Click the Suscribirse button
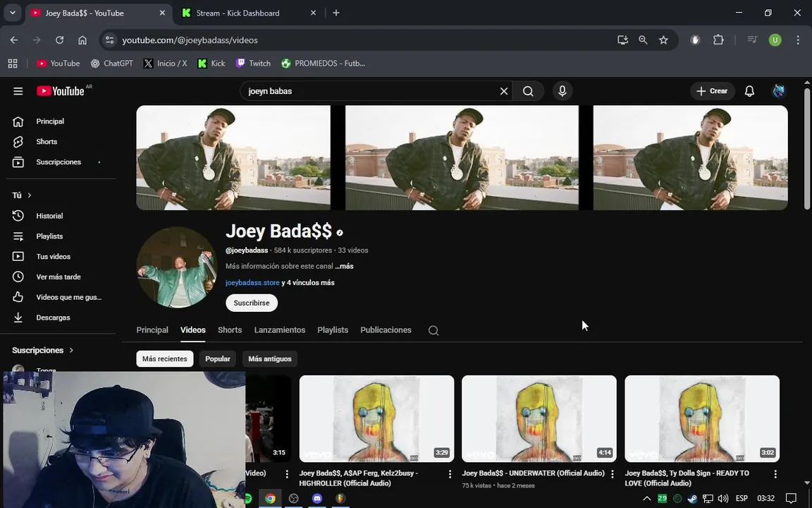 tap(252, 303)
